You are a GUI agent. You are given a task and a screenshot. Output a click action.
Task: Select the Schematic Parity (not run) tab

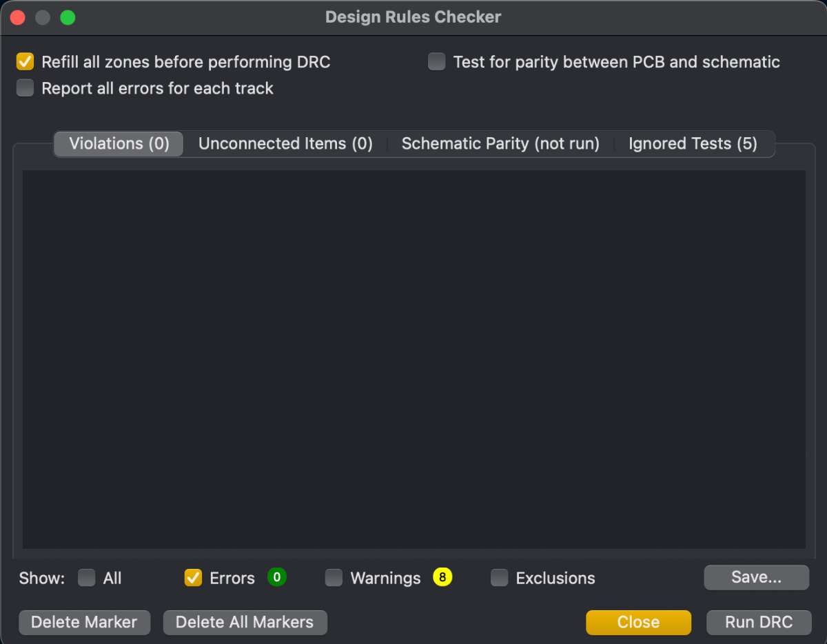pyautogui.click(x=500, y=144)
